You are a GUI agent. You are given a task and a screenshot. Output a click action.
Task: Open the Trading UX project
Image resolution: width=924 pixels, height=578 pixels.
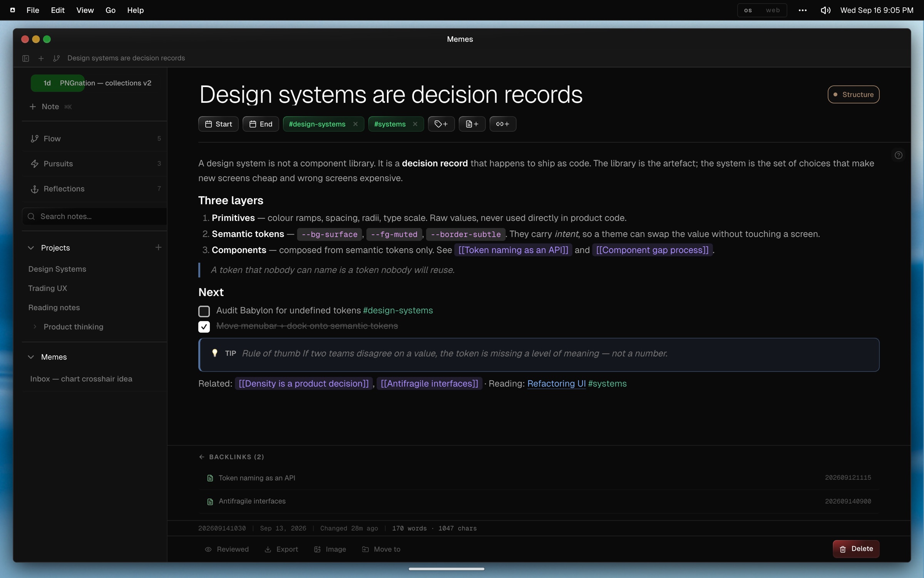click(47, 288)
